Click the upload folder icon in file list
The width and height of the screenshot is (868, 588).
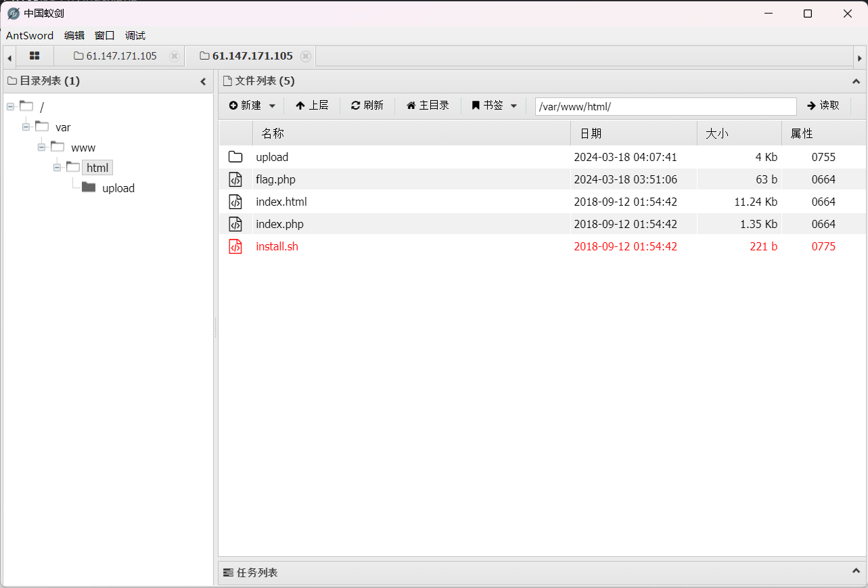pos(235,157)
